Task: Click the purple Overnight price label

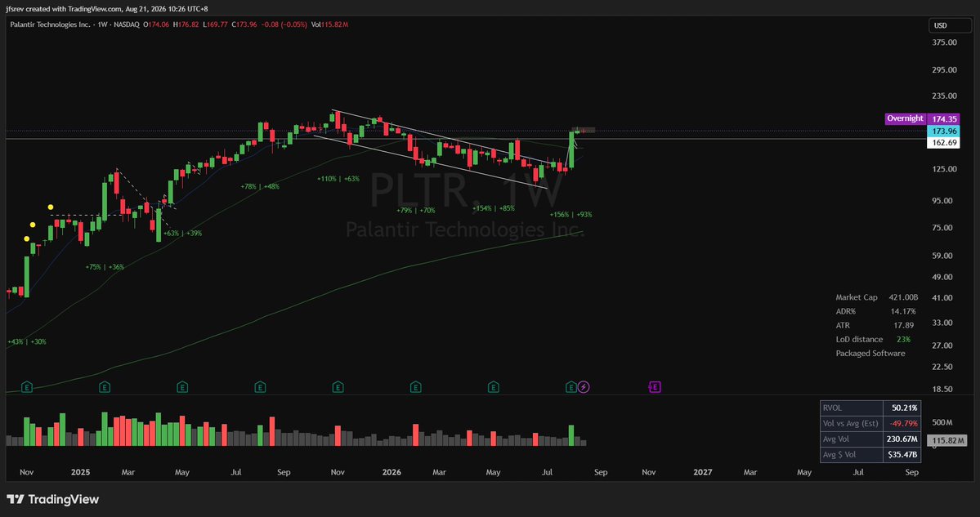Action: pyautogui.click(x=904, y=118)
